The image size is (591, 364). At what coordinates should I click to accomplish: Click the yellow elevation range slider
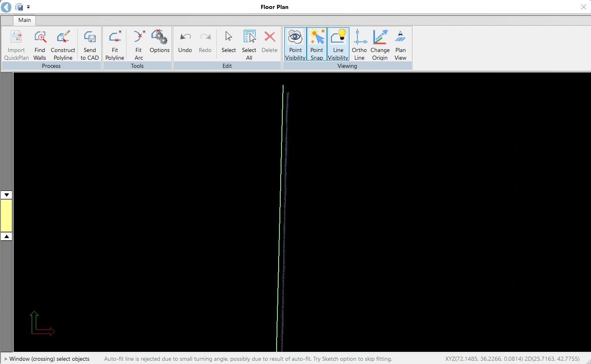(6, 214)
